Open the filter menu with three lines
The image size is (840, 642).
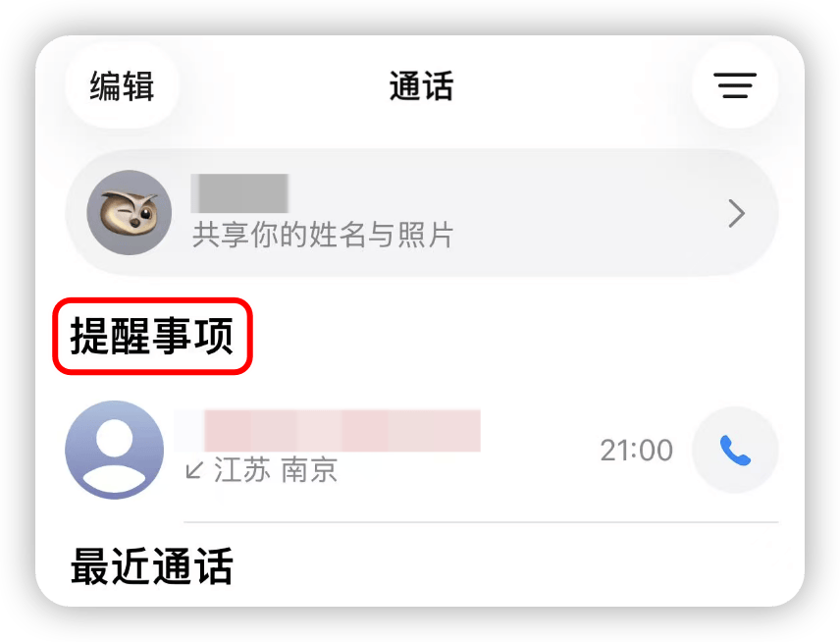(x=734, y=85)
